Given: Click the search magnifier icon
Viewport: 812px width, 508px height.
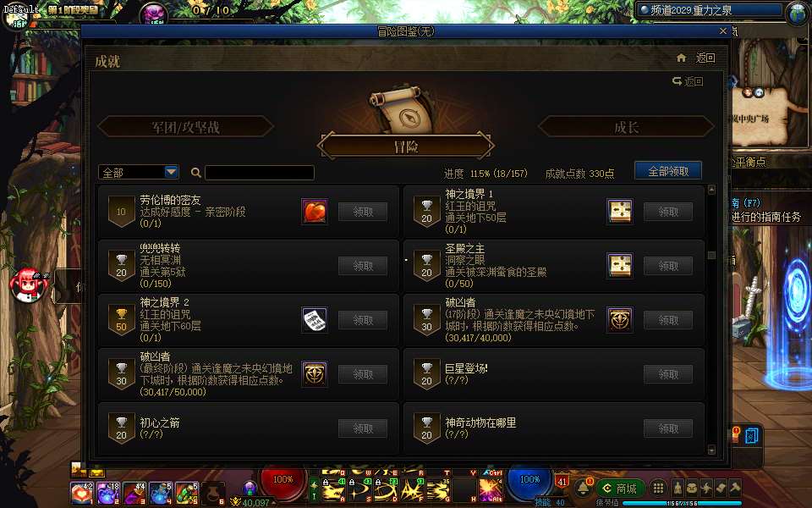Looking at the screenshot, I should click(195, 173).
